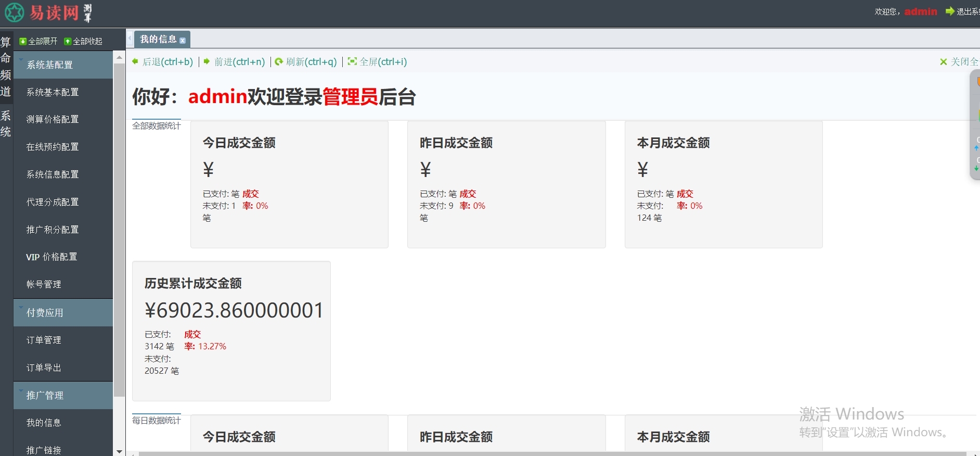Image resolution: width=980 pixels, height=456 pixels.
Task: Open 测算价格配置 in sidebar
Action: pos(53,119)
